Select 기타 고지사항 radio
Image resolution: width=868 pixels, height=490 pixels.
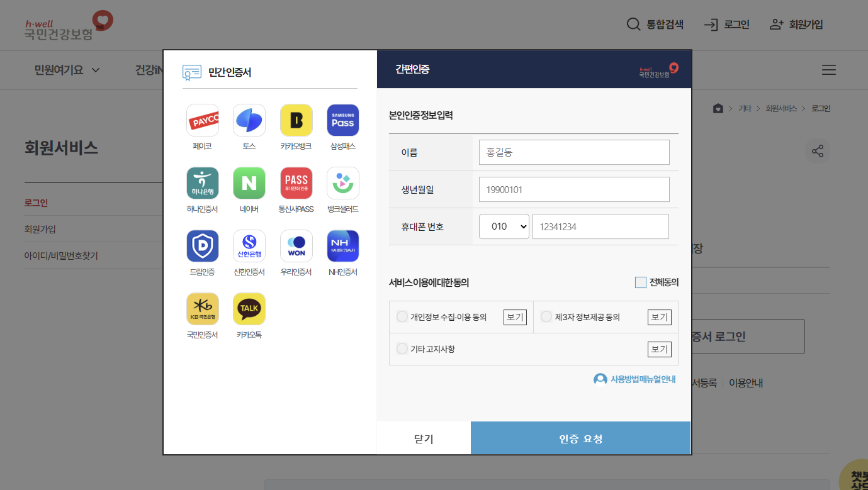coord(402,348)
